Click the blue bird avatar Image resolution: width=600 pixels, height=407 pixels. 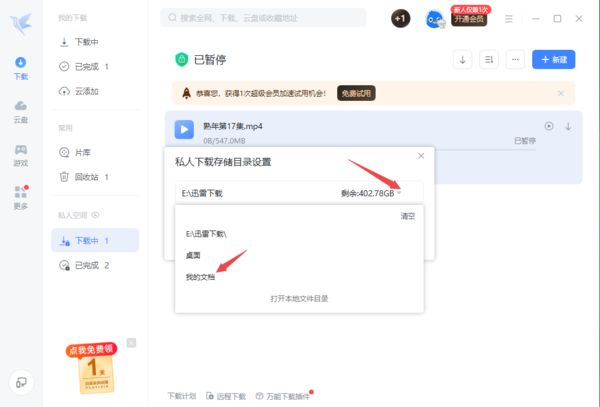435,19
